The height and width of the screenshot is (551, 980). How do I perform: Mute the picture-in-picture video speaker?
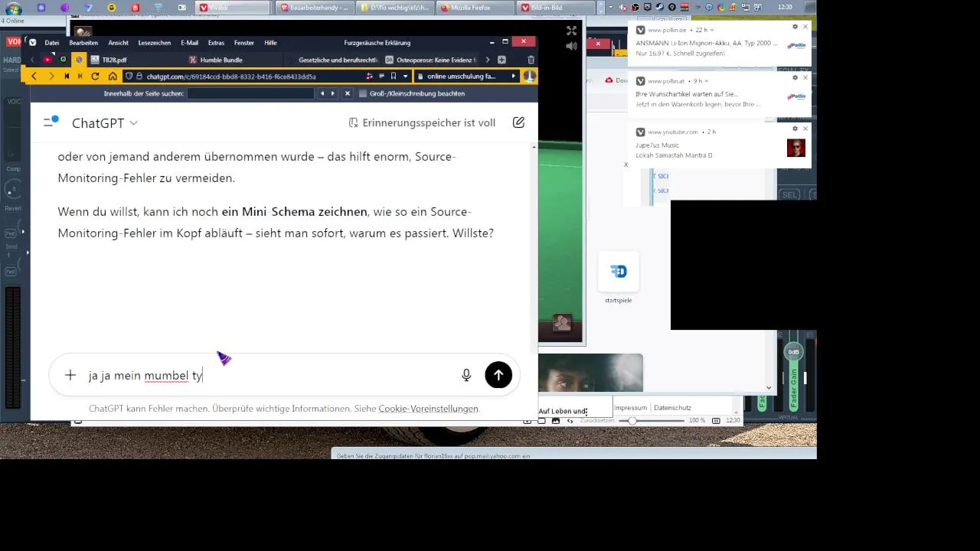coord(571,46)
